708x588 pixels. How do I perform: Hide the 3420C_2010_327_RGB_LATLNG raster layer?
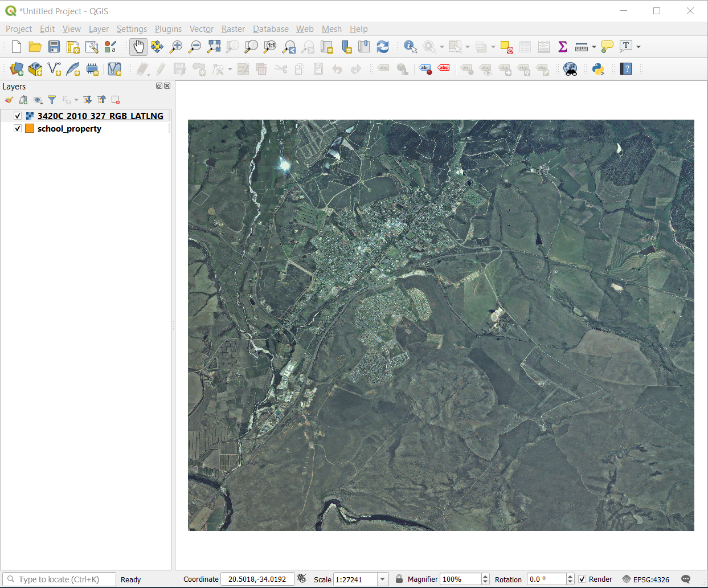pos(18,116)
